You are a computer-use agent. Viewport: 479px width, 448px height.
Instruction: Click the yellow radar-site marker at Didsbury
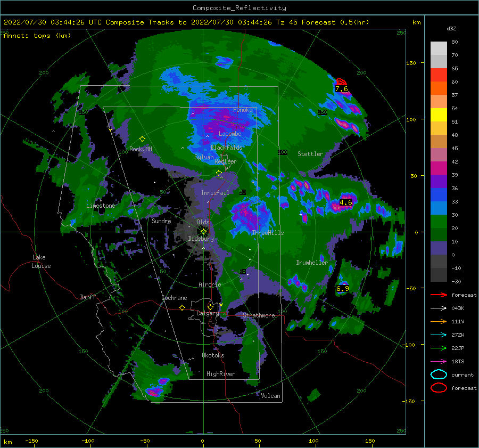point(203,232)
